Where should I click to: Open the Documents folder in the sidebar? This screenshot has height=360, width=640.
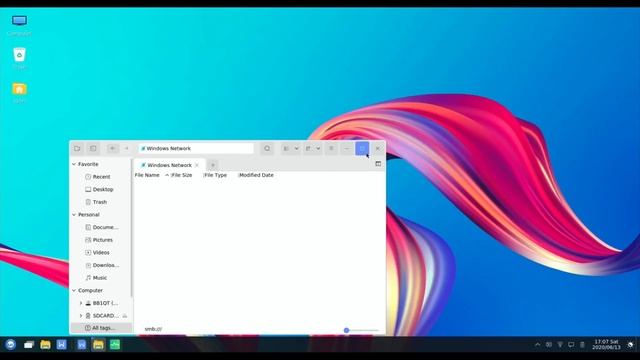[101, 227]
